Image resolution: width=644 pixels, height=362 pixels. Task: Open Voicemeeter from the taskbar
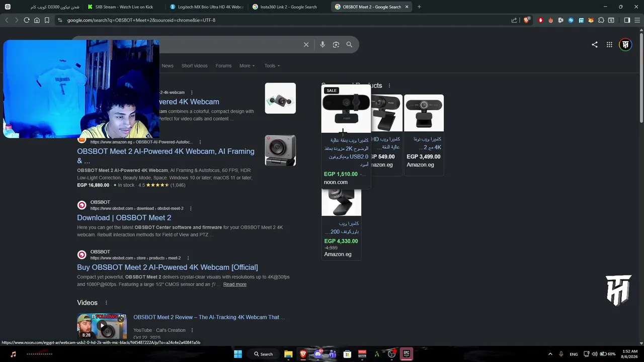[362, 354]
